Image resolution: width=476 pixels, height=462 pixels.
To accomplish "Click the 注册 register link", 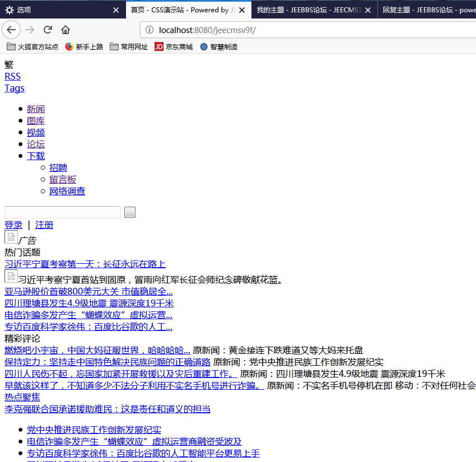I will point(44,225).
